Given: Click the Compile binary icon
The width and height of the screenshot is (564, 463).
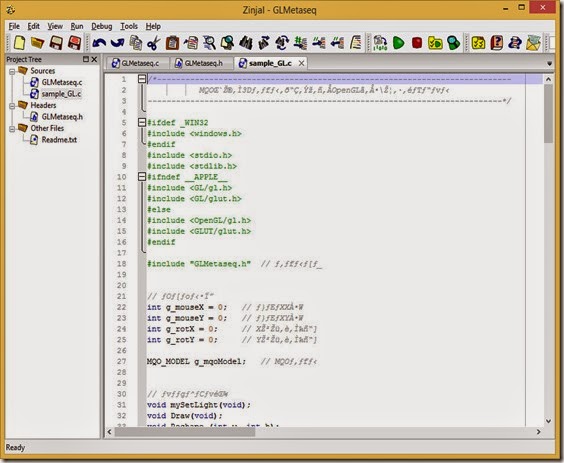Looking at the screenshot, I should coord(380,43).
